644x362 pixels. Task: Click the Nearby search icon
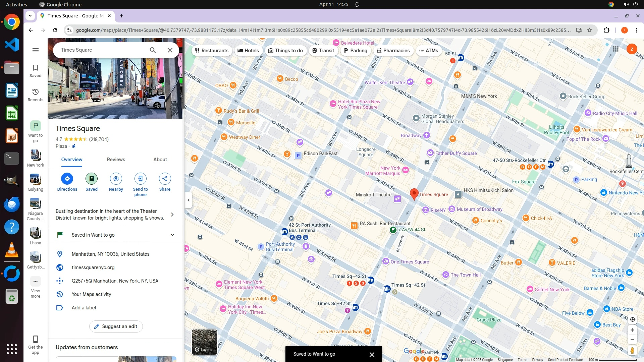point(116,179)
